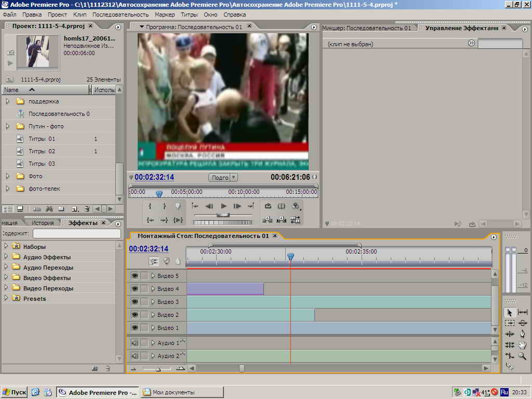Toggle lock box on Видео 1 track
532x399 pixels.
coord(144,328)
